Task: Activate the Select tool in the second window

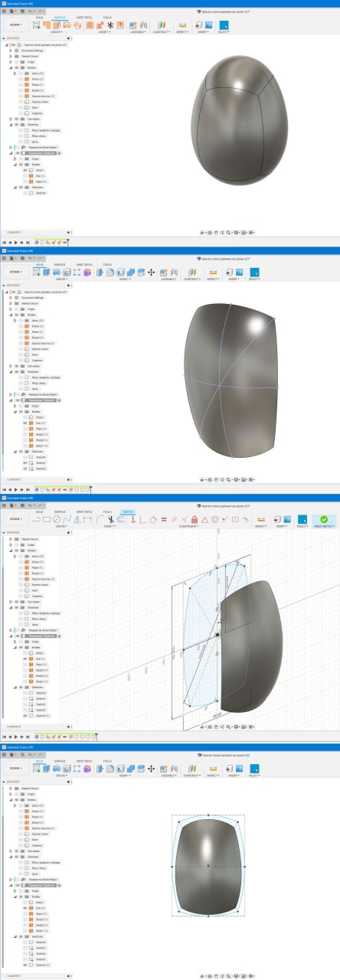Action: tap(254, 272)
